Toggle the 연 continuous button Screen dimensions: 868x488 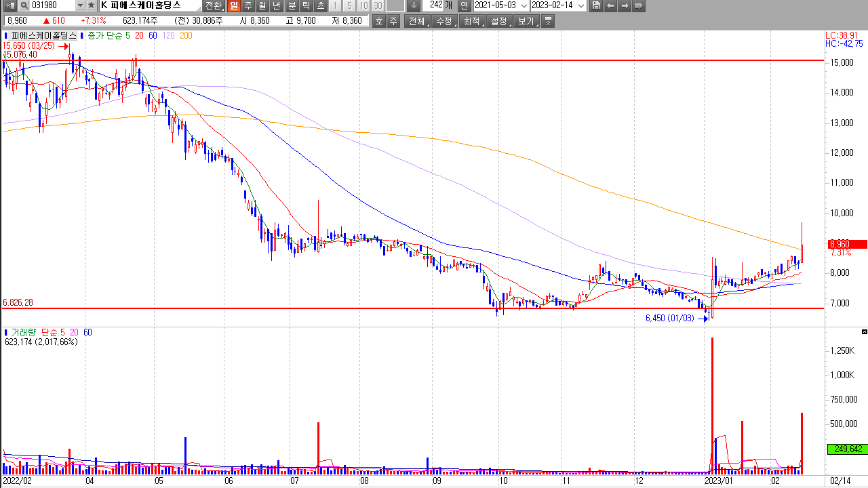(464, 5)
